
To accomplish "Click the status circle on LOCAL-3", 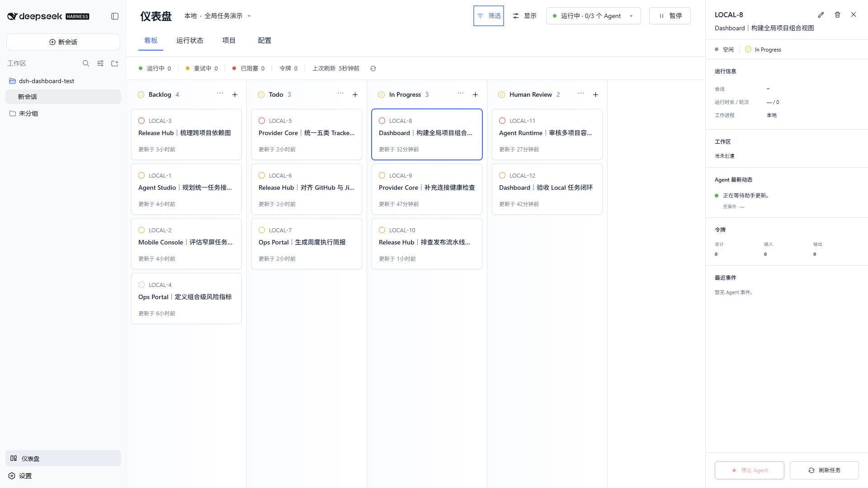I will pyautogui.click(x=142, y=121).
